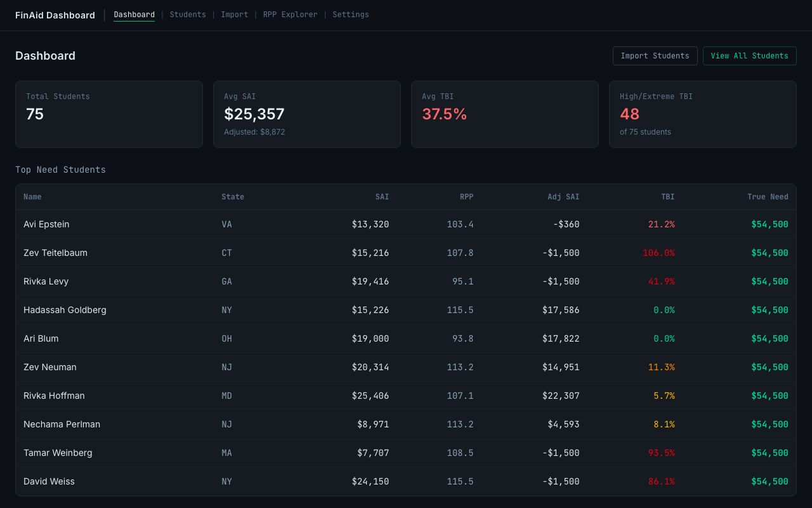This screenshot has width=812, height=508.
Task: Sort the table by Name column
Action: coord(32,197)
